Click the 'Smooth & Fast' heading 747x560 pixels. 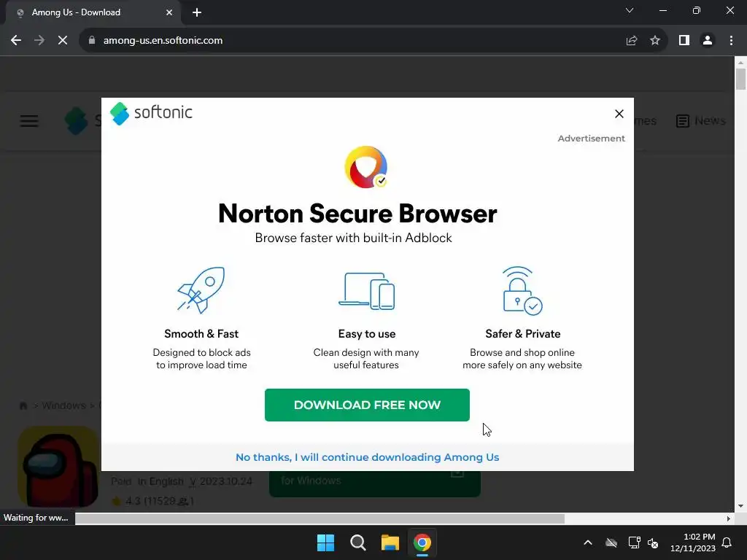[201, 334]
